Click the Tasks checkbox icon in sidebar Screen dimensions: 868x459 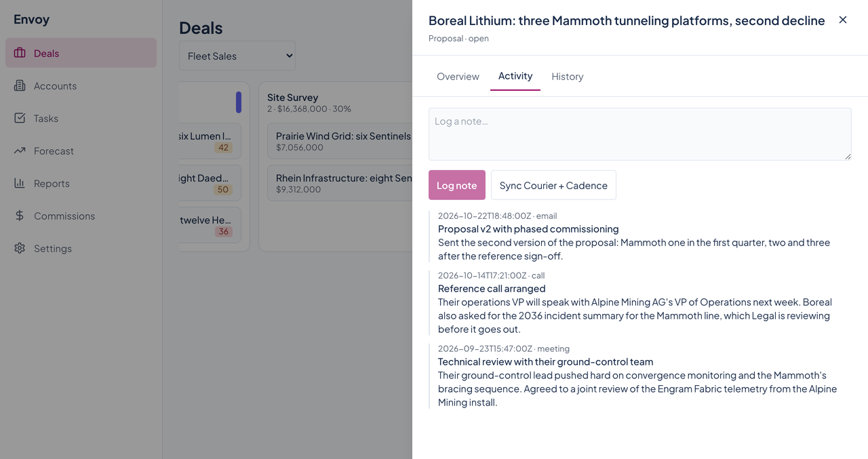(x=20, y=118)
